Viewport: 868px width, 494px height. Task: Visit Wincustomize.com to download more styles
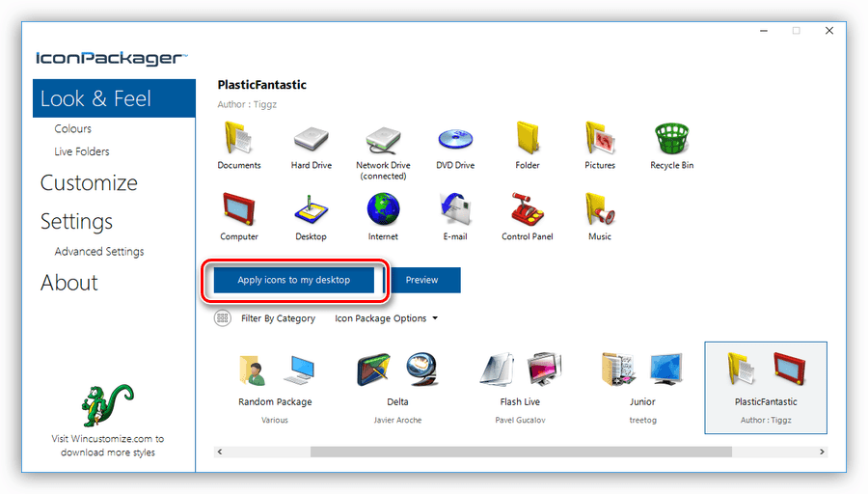click(108, 445)
